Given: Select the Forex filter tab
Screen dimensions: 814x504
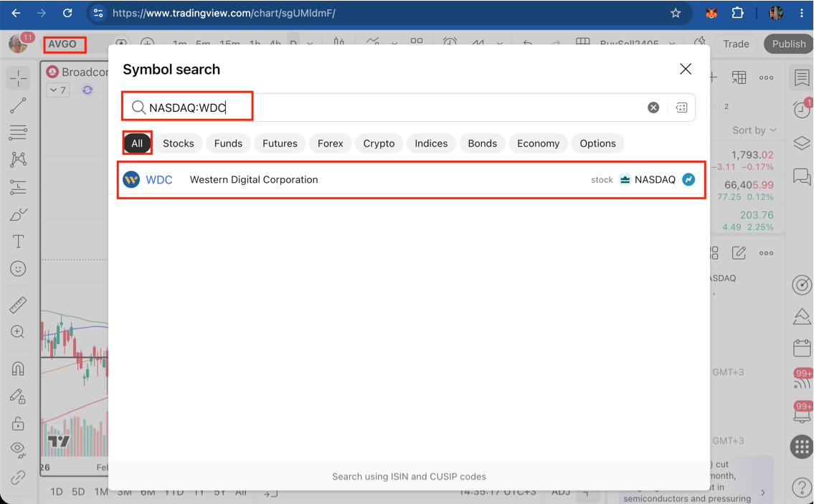Looking at the screenshot, I should [x=330, y=143].
